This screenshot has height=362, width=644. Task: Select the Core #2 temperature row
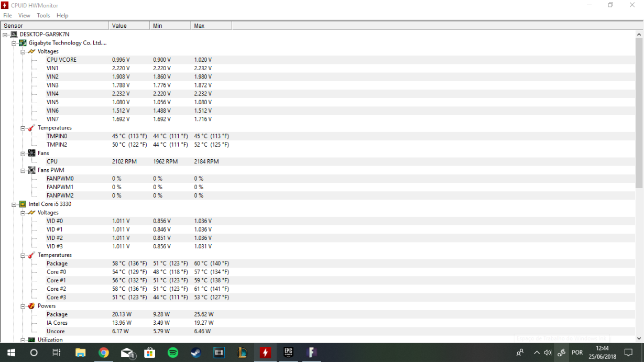pos(318,289)
